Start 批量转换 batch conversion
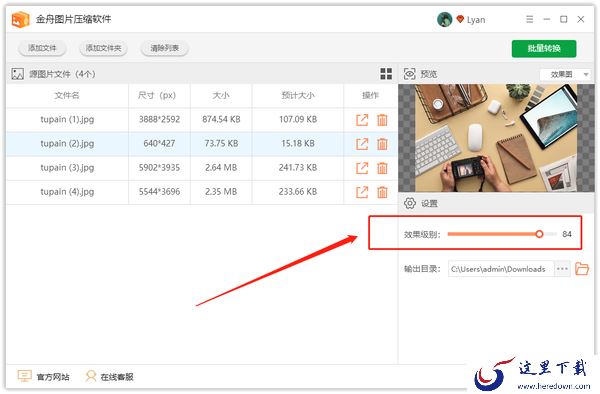 click(544, 49)
